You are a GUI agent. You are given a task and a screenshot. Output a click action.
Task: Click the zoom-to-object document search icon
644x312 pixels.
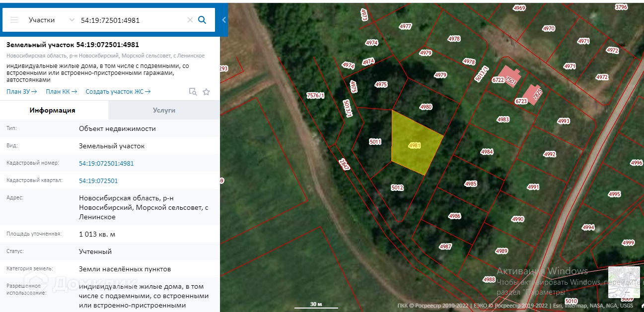click(193, 91)
